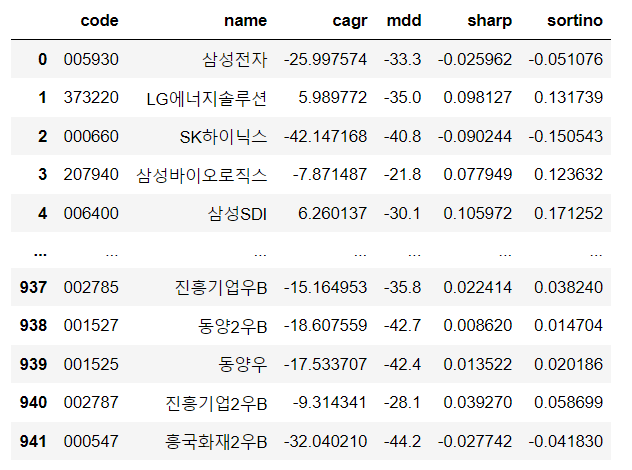The width and height of the screenshot is (632, 470).
Task: Select code cell 000547
Action: point(91,441)
